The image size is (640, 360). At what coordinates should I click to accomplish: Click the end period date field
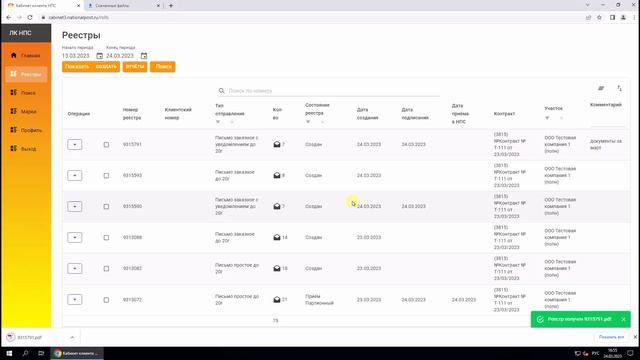(x=120, y=56)
